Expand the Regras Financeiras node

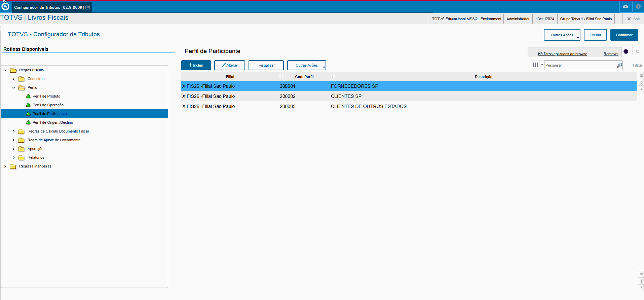click(5, 166)
